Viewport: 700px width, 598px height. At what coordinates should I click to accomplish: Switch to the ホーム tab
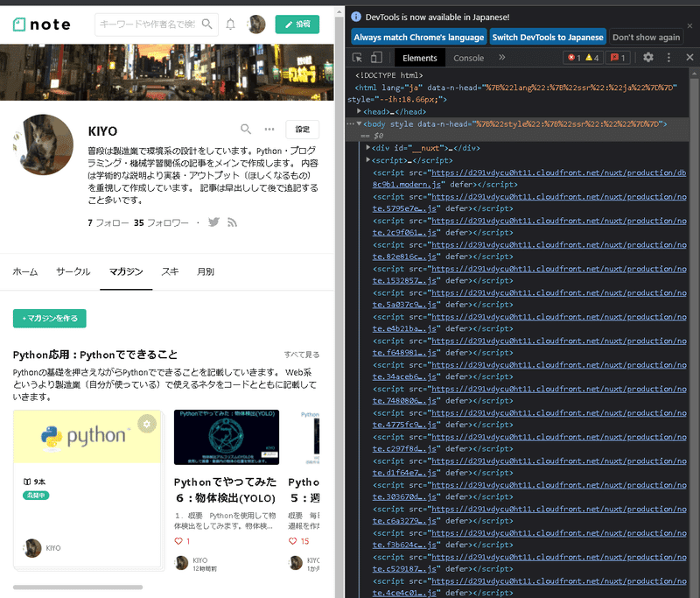click(x=25, y=271)
